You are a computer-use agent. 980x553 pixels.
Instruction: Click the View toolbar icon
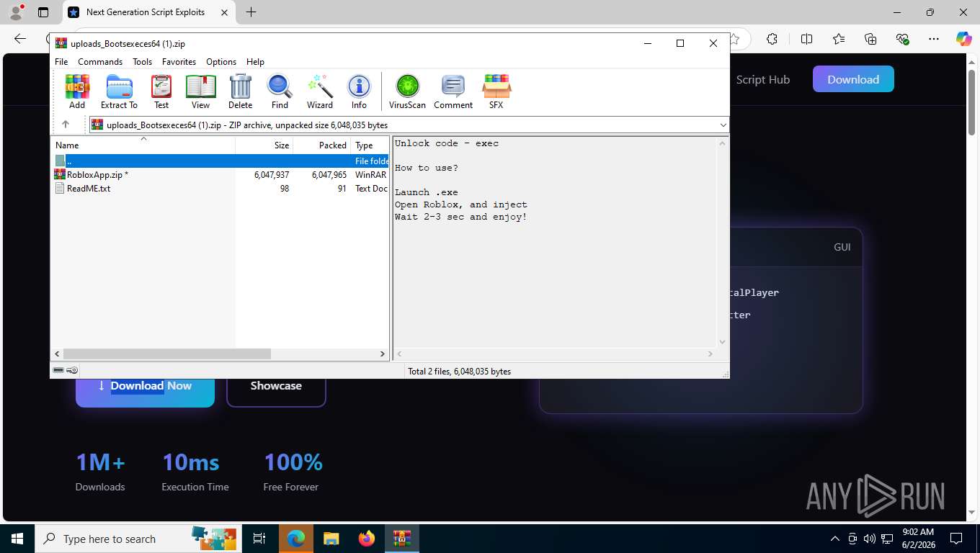click(200, 91)
